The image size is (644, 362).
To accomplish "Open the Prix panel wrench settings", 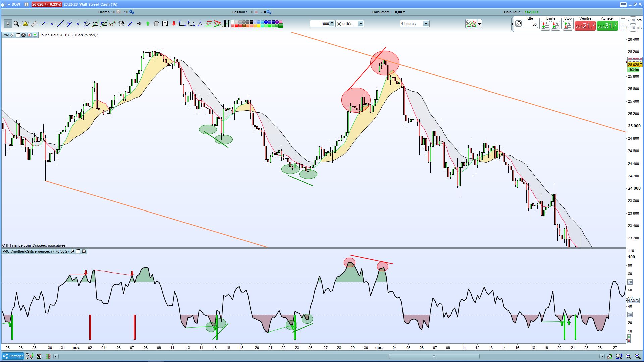I will 12,35.
